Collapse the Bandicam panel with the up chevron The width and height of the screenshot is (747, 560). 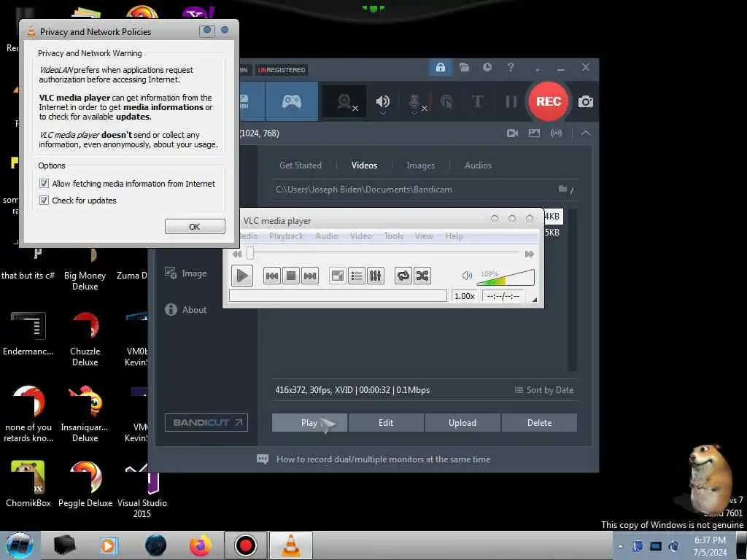point(586,133)
